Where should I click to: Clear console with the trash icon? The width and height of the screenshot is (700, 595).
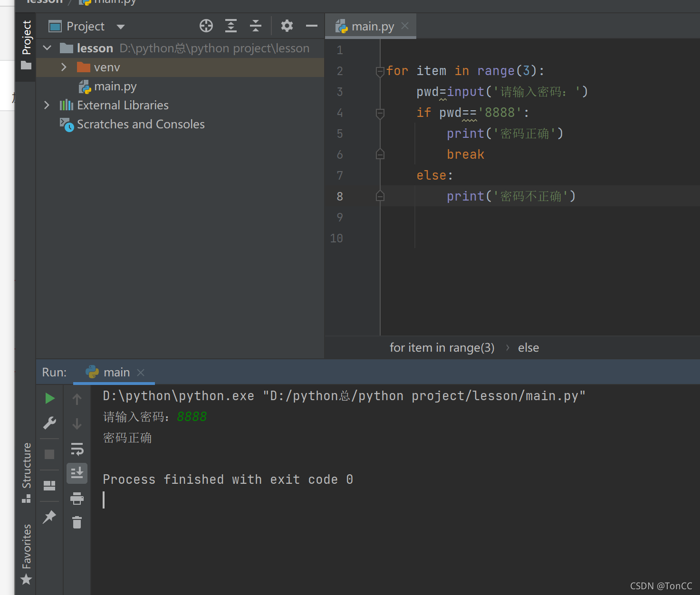tap(77, 522)
